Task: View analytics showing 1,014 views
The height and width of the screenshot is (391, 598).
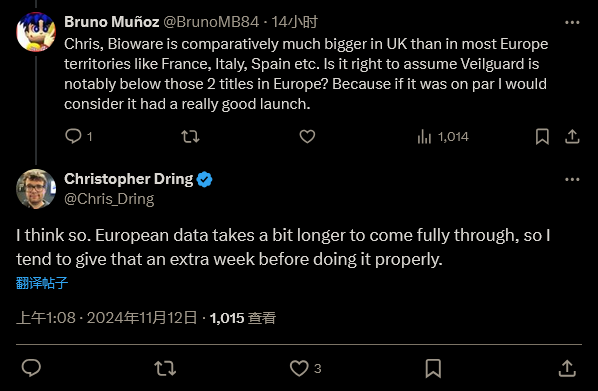Action: coord(443,136)
